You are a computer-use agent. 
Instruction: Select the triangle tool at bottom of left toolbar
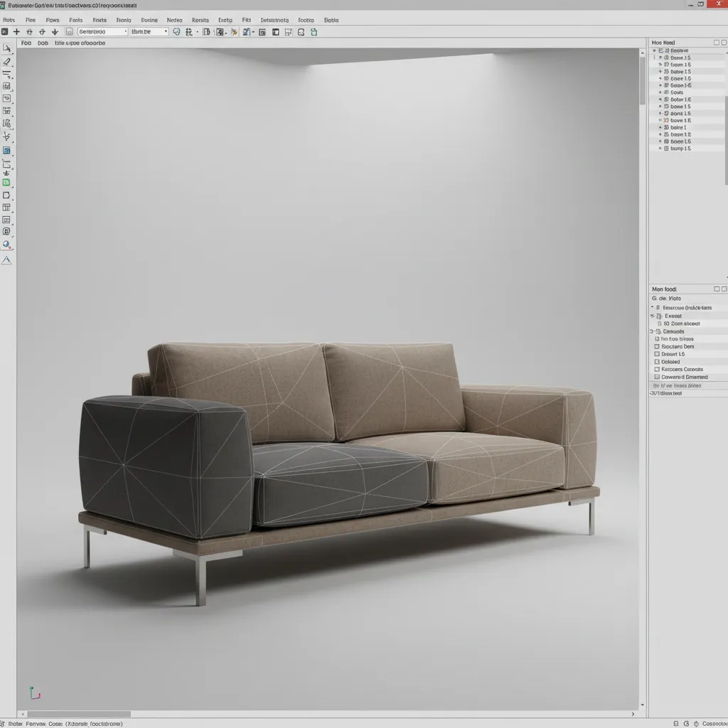pos(6,260)
